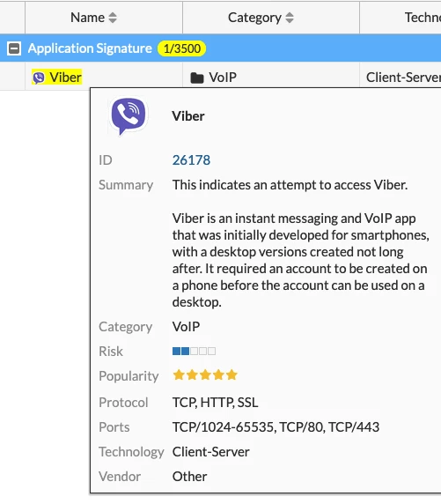Select the highlighted Viber name cell
This screenshot has height=504, width=441.
pyautogui.click(x=57, y=78)
